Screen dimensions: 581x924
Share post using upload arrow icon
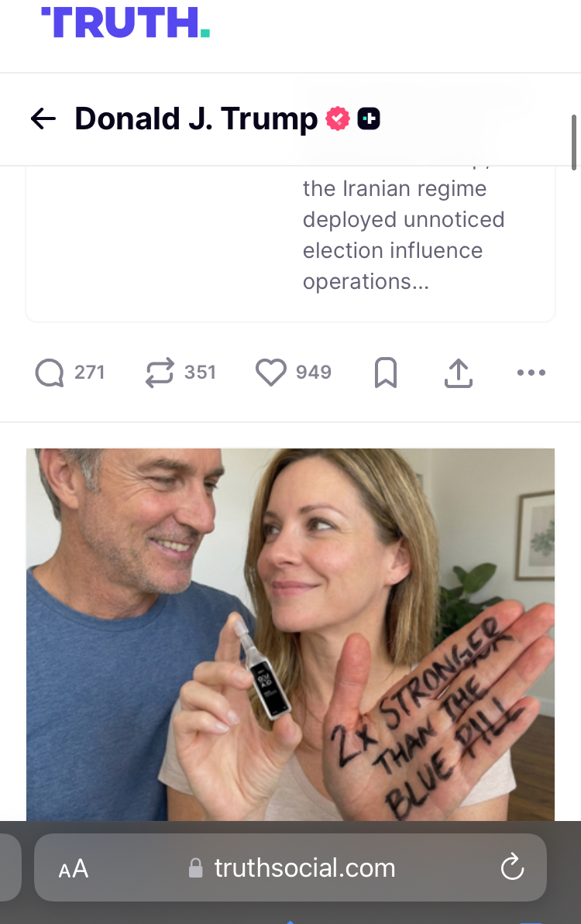[x=459, y=373]
